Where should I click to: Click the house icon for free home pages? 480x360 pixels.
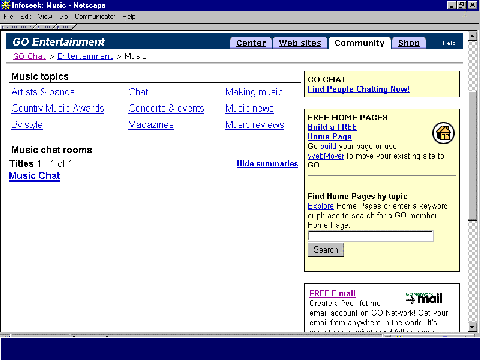[x=443, y=133]
